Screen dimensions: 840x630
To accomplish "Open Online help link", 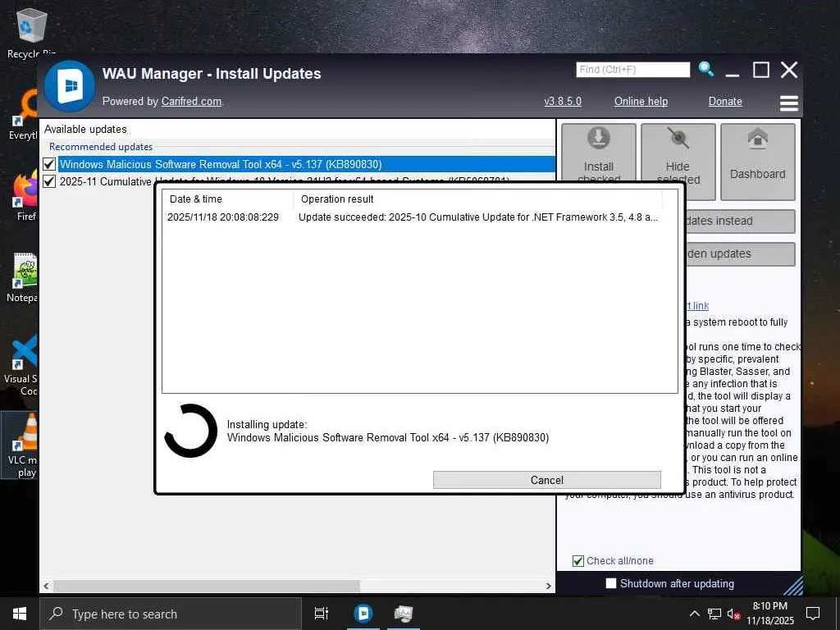I will point(641,101).
